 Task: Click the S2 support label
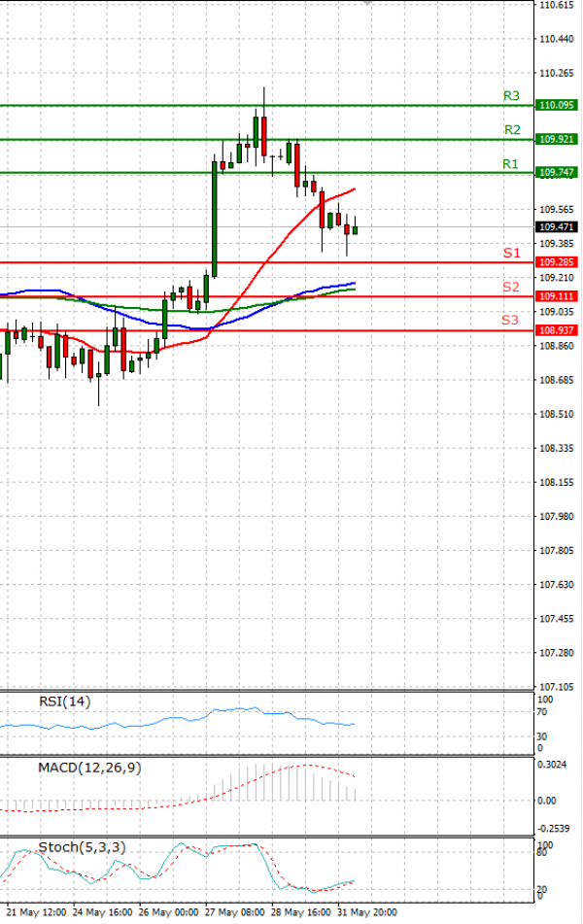point(511,287)
